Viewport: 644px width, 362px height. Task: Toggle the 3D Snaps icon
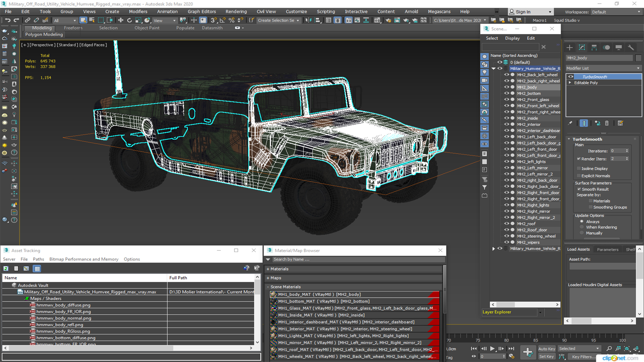(x=214, y=20)
